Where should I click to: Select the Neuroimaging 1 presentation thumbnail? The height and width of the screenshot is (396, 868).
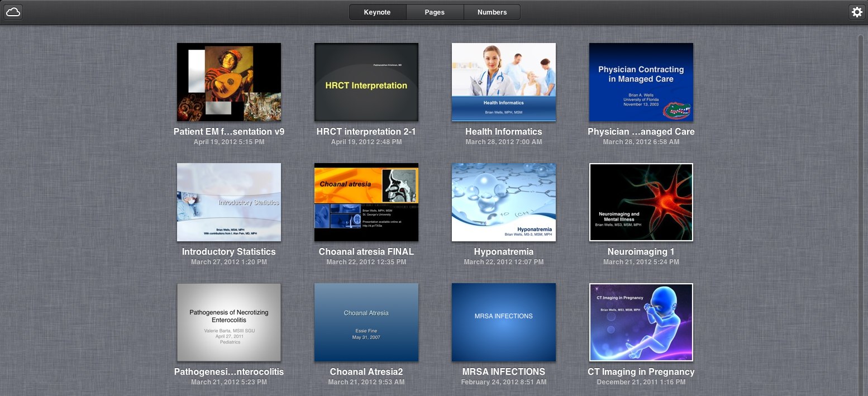coord(641,202)
